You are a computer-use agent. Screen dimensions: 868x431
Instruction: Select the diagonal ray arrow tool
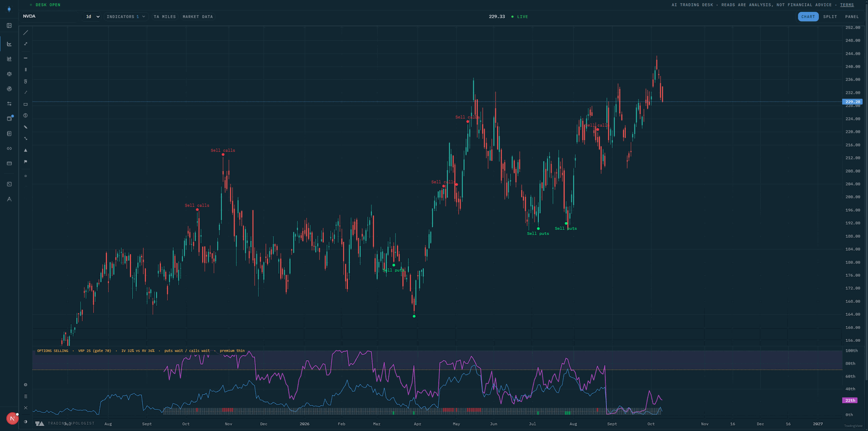point(25,44)
